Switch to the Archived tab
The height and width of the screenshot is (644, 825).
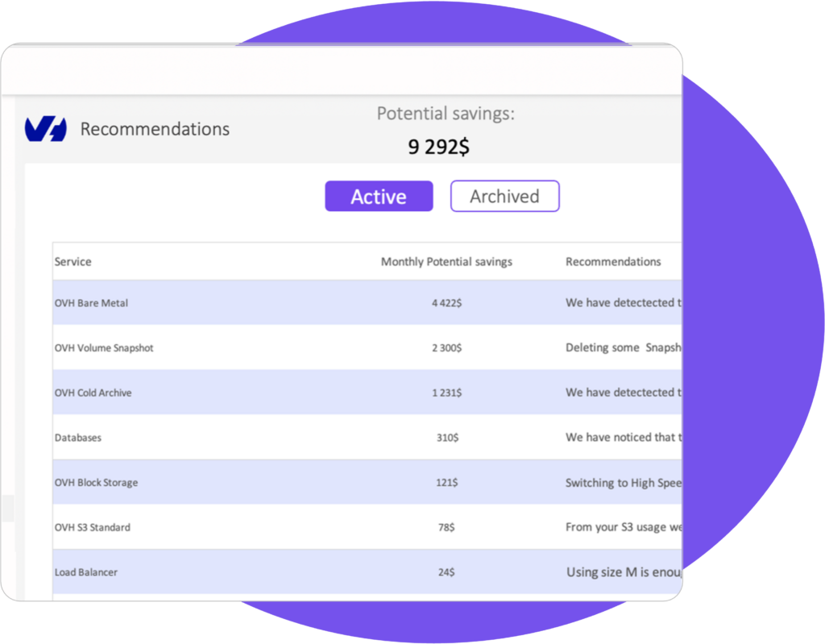(504, 197)
